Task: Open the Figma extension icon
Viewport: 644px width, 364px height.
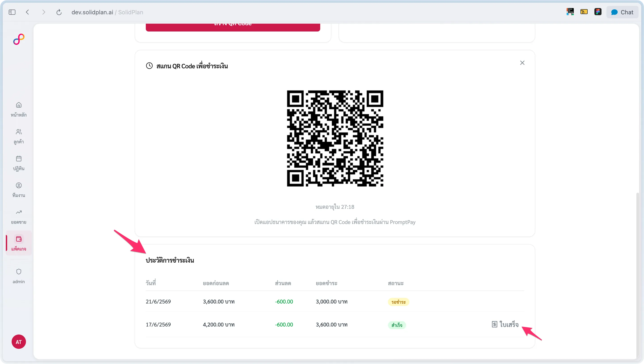Action: pyautogui.click(x=598, y=12)
